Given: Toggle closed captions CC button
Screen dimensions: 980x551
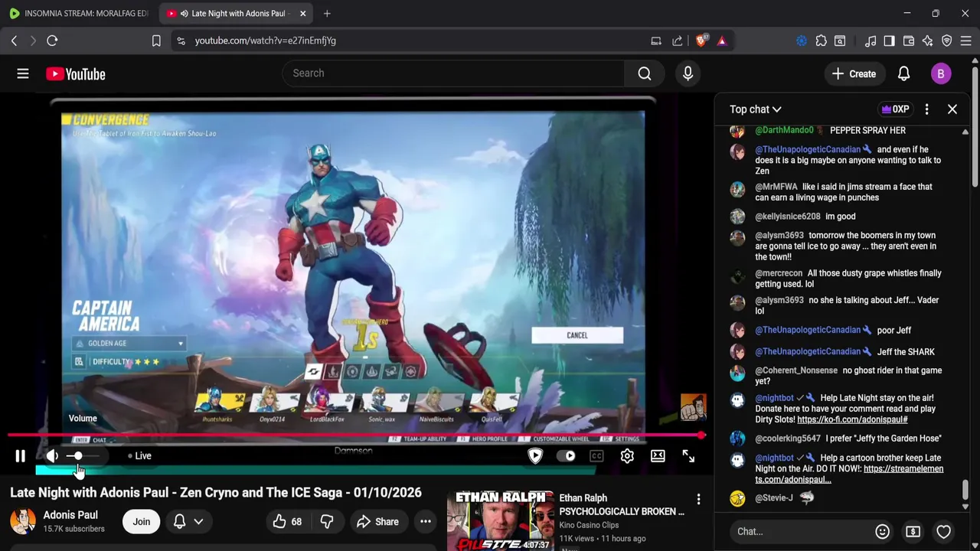Looking at the screenshot, I should click(596, 456).
